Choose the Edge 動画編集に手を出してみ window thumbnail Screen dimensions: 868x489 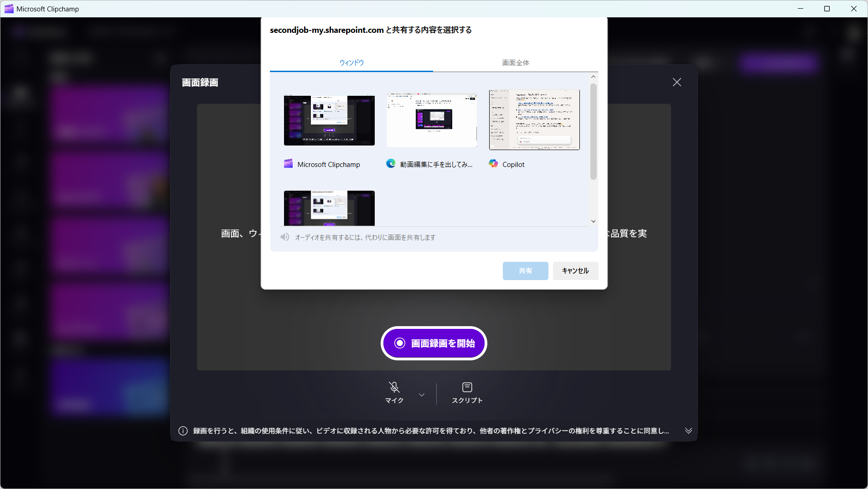(x=432, y=120)
